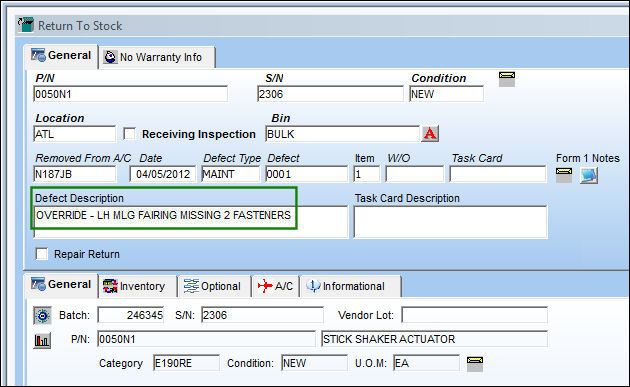Image resolution: width=630 pixels, height=387 pixels.
Task: Open the A/C tab
Action: (x=276, y=287)
